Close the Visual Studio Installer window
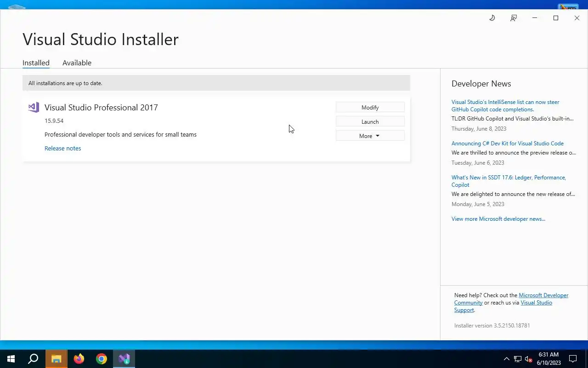The image size is (588, 368). [x=577, y=18]
